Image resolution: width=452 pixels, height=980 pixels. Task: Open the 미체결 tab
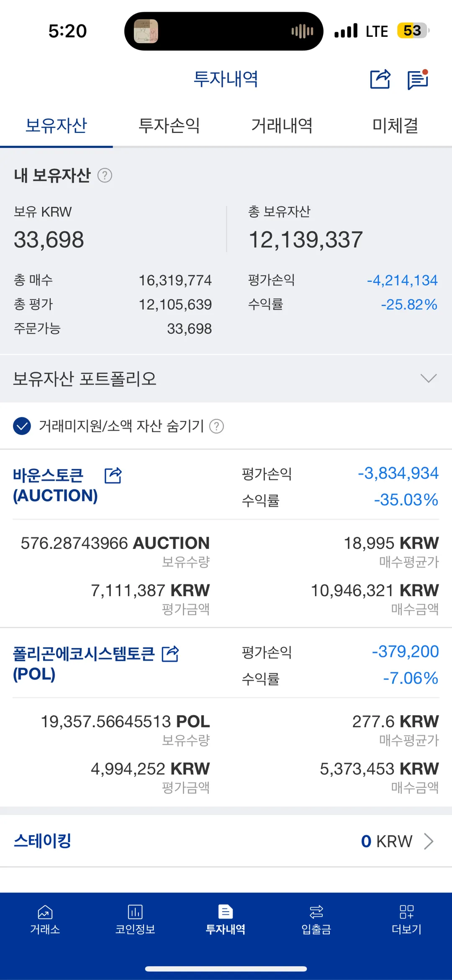(395, 126)
